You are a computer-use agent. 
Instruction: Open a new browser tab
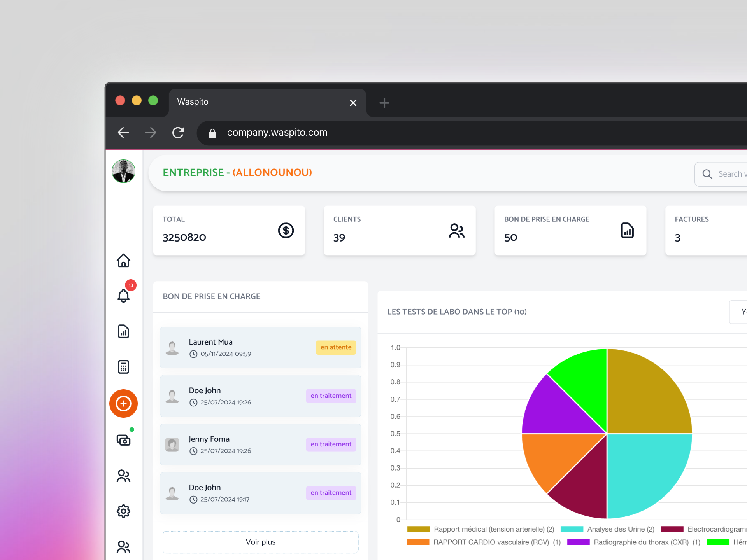[x=384, y=103]
